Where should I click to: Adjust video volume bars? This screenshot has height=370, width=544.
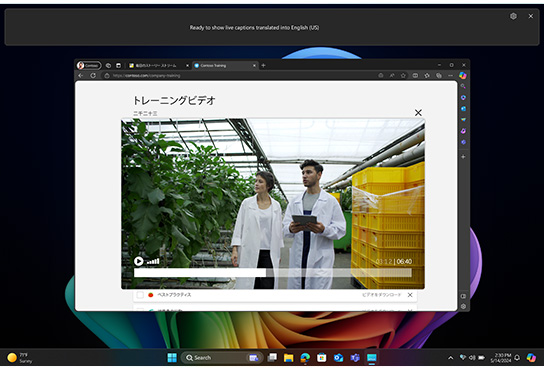[153, 261]
